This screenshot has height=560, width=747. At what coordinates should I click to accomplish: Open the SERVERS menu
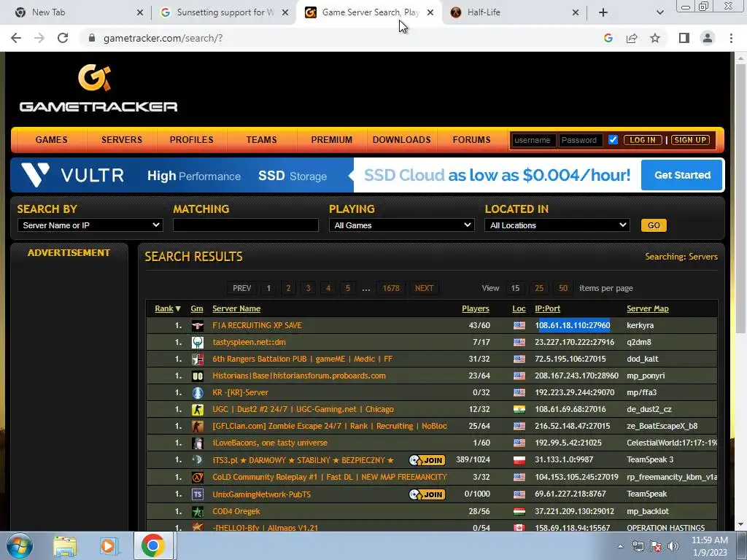[x=122, y=140]
